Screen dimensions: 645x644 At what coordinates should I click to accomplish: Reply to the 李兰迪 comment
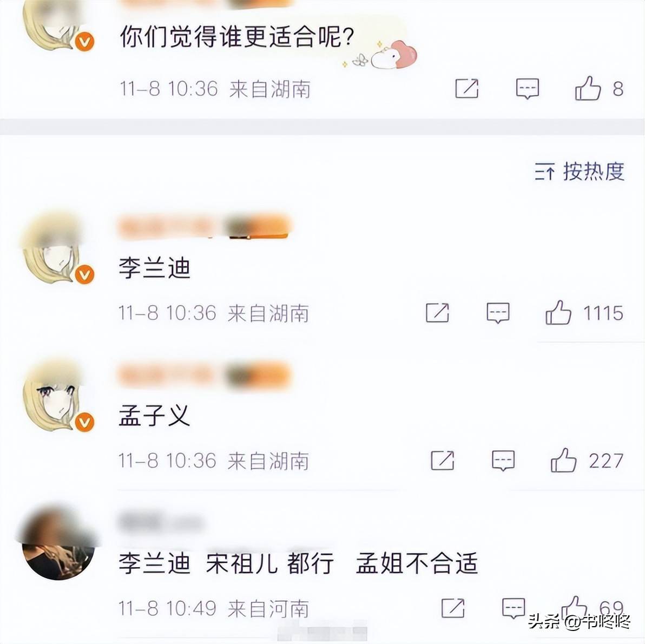point(498,313)
